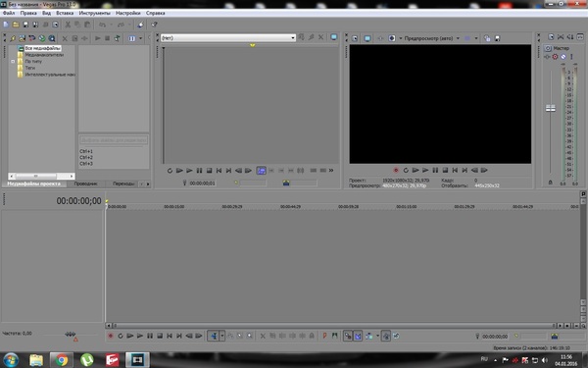
Task: Open the Вставка menu
Action: click(x=65, y=13)
